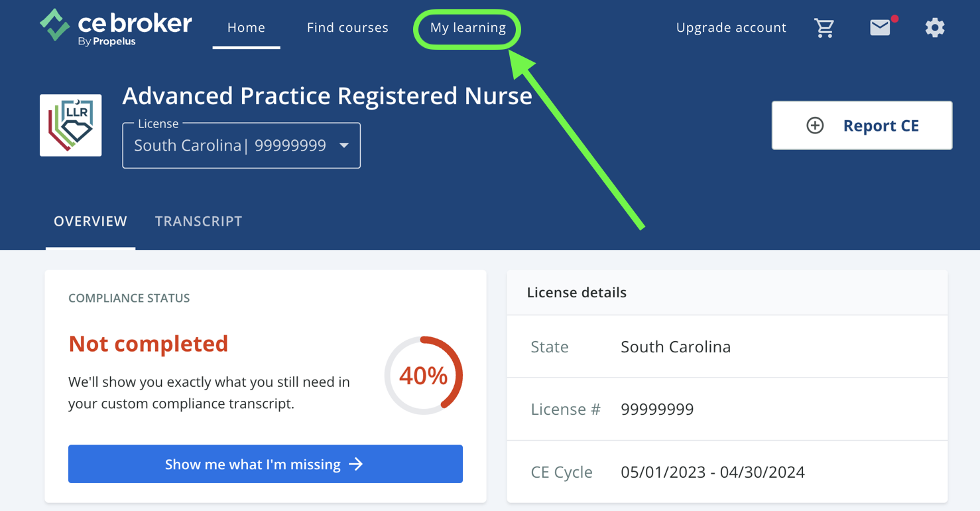The width and height of the screenshot is (980, 511).
Task: Switch to the Transcript tab
Action: click(x=198, y=221)
